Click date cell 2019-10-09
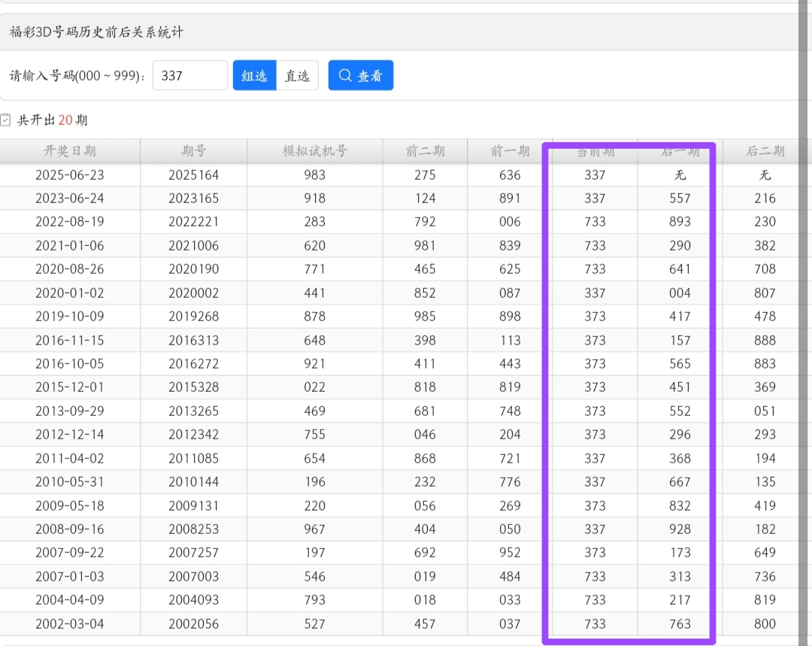 [x=70, y=317]
